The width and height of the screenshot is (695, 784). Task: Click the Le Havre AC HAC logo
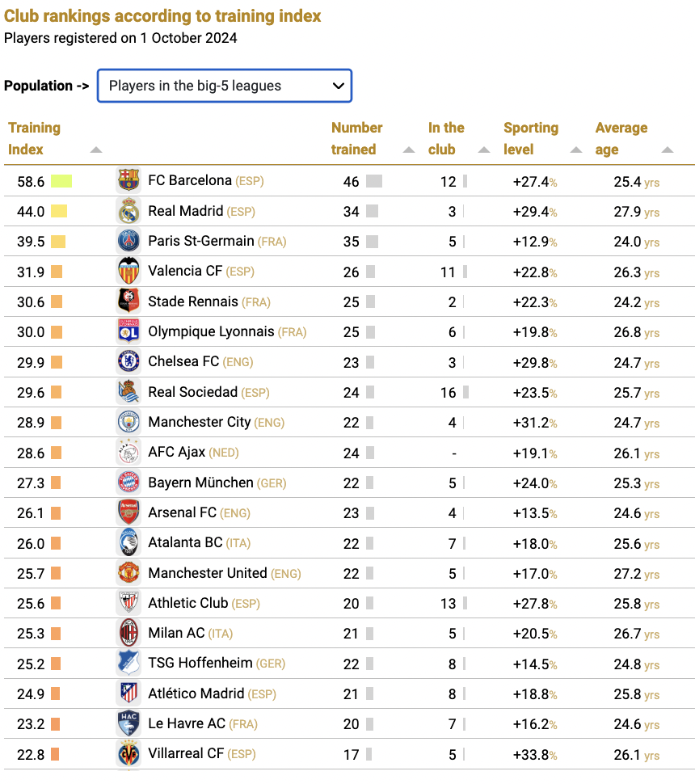pos(128,723)
